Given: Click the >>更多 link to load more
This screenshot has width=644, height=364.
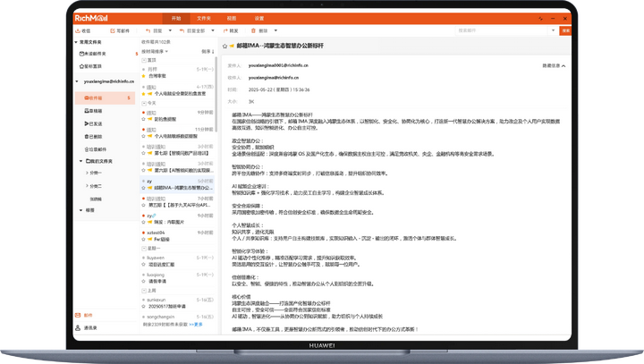Looking at the screenshot, I should click(x=196, y=325).
